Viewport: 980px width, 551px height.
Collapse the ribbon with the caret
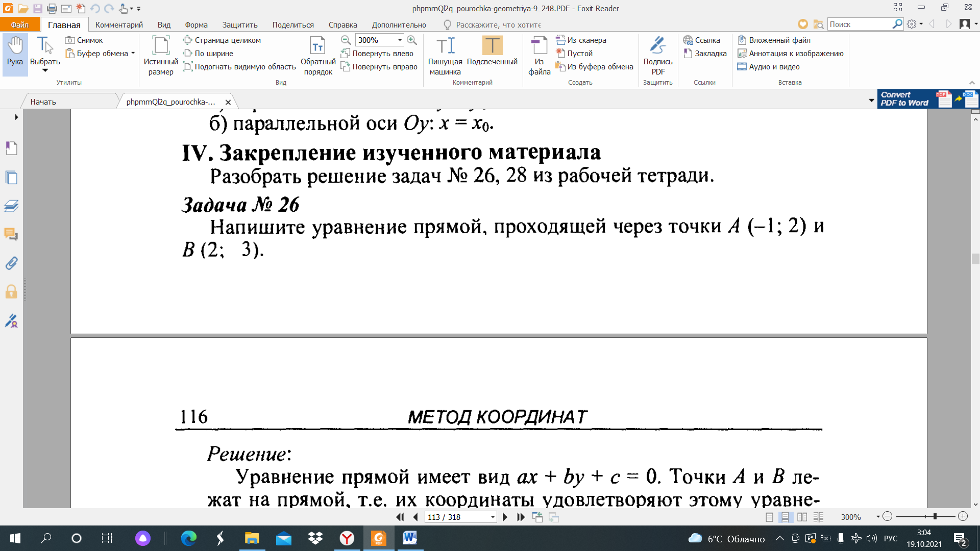pyautogui.click(x=972, y=82)
